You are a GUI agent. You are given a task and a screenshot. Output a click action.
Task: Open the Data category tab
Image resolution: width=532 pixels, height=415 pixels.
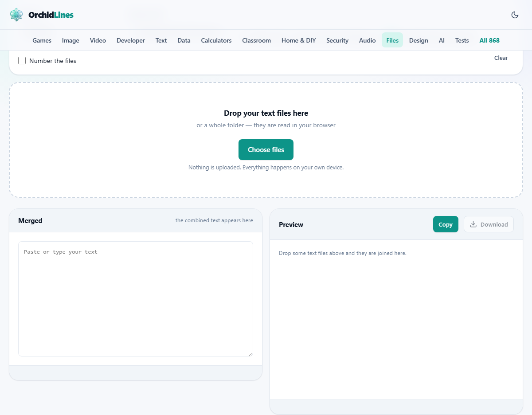[x=184, y=40]
